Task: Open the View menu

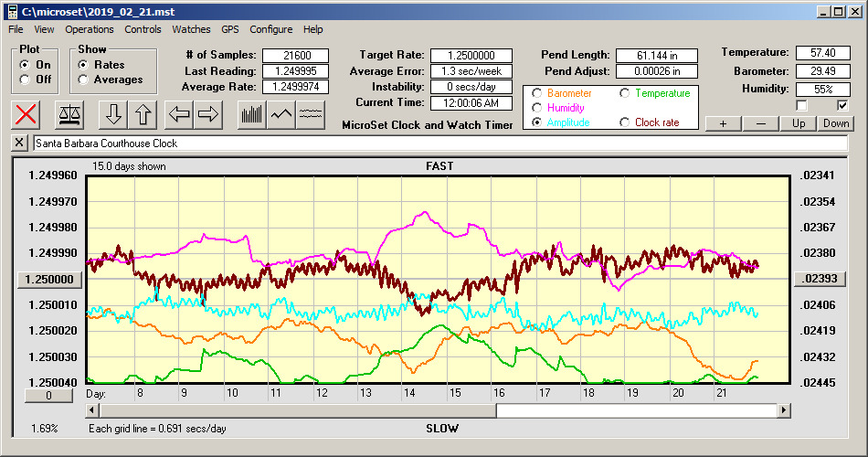Action: (x=44, y=29)
